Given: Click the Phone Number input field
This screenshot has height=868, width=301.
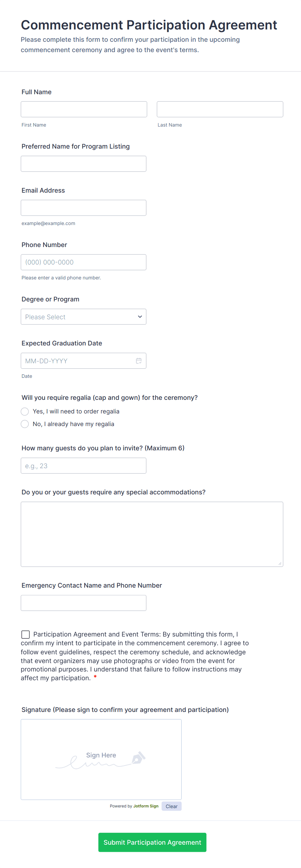Looking at the screenshot, I should pos(84,262).
